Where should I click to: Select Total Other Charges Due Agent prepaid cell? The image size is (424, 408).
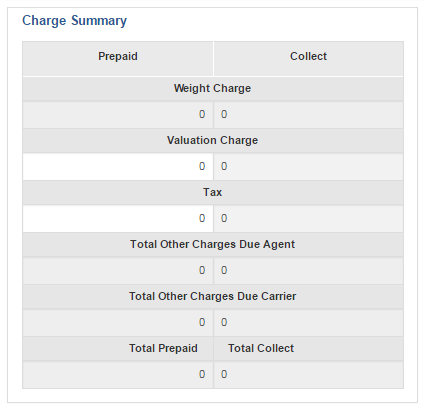(x=118, y=270)
